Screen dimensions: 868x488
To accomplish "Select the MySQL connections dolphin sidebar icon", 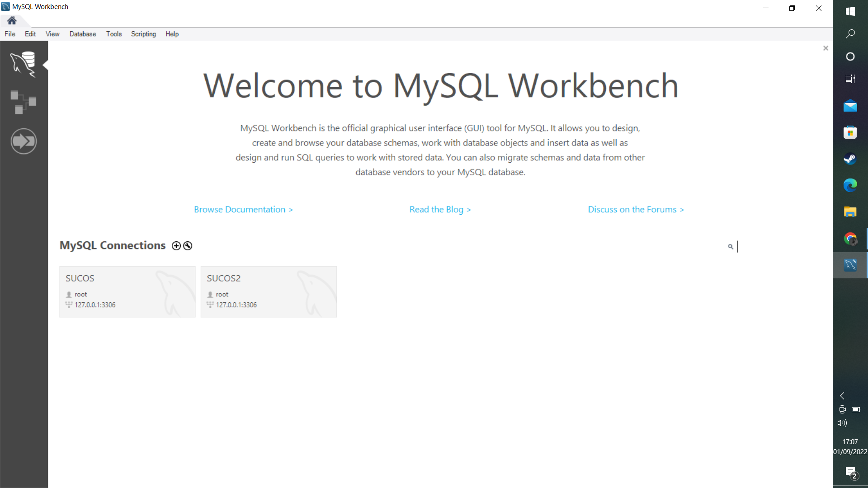I will pyautogui.click(x=24, y=64).
